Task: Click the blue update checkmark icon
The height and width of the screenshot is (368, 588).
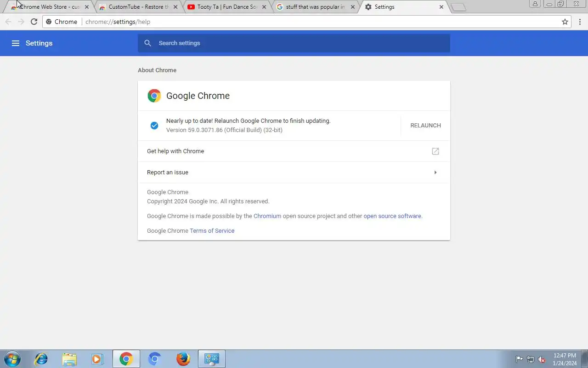Action: (x=154, y=126)
